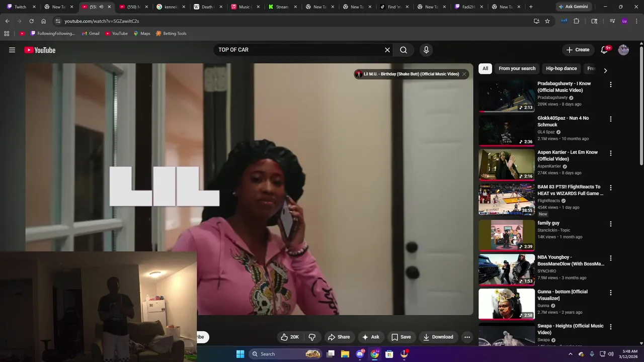
Task: Switch to the Twitch browser tab
Action: click(21, 7)
